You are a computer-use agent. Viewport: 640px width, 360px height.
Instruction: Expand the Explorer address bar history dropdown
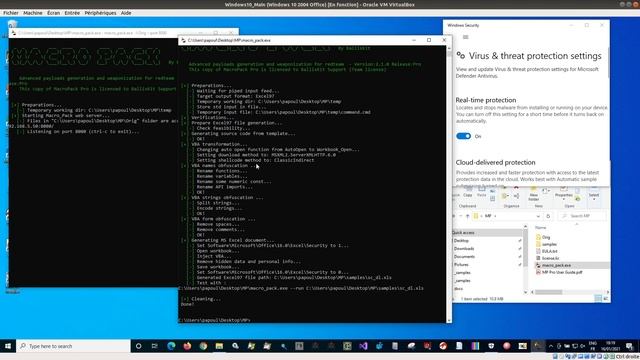(x=538, y=216)
